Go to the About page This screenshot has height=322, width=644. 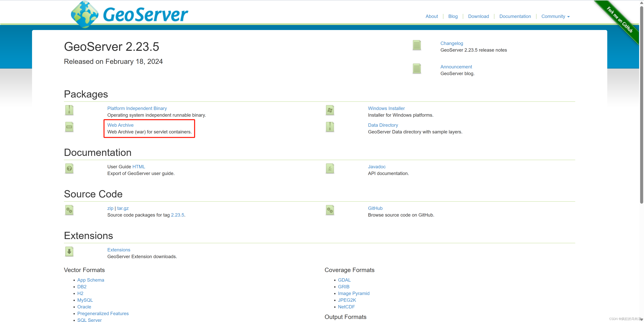tap(431, 16)
